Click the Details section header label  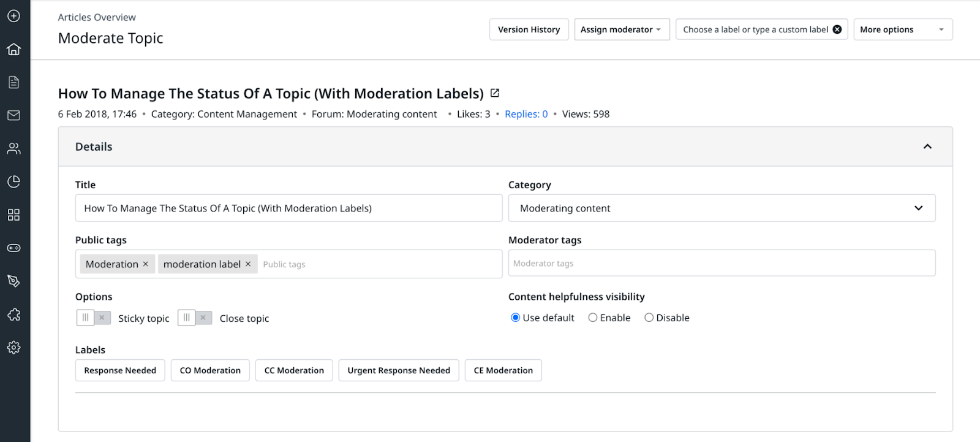(94, 147)
